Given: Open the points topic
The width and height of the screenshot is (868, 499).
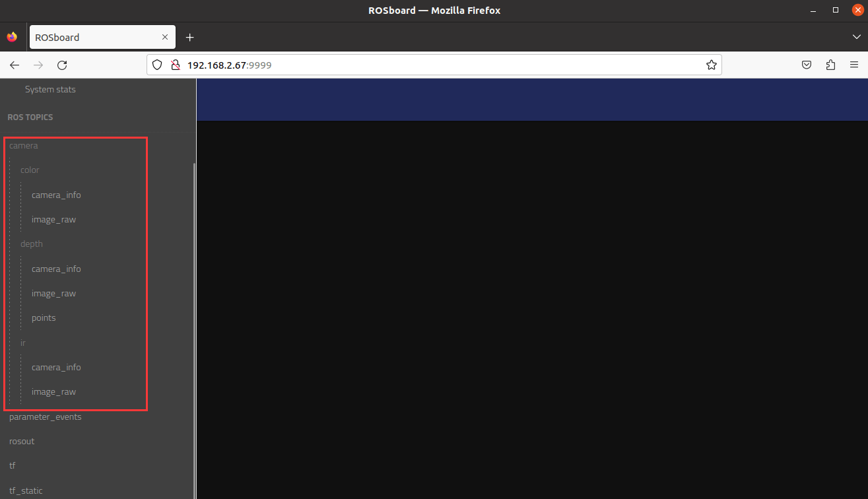Looking at the screenshot, I should click(x=44, y=318).
